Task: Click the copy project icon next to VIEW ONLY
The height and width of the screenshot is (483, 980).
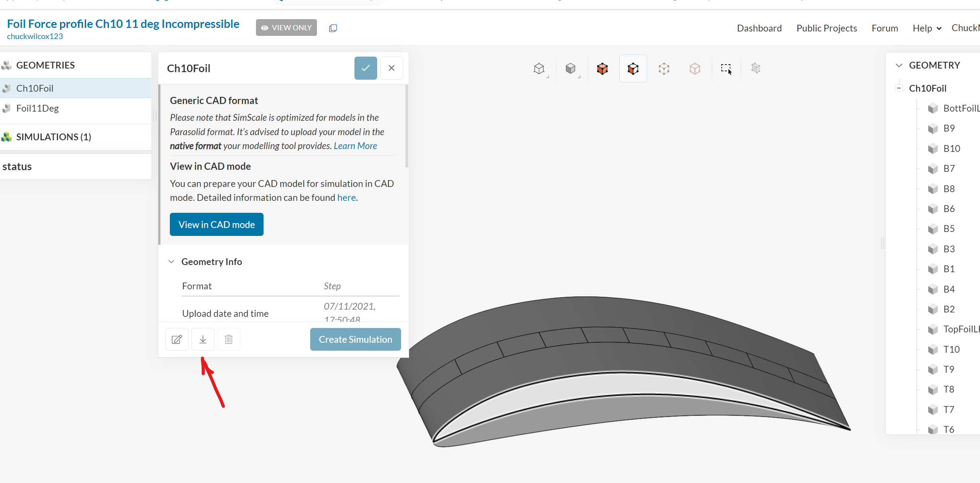Action: pyautogui.click(x=333, y=28)
